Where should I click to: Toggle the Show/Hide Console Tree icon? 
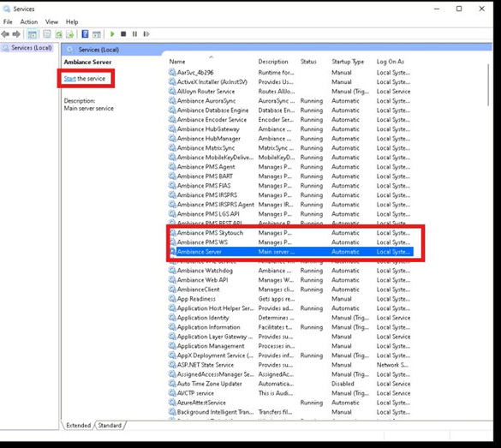(32, 34)
